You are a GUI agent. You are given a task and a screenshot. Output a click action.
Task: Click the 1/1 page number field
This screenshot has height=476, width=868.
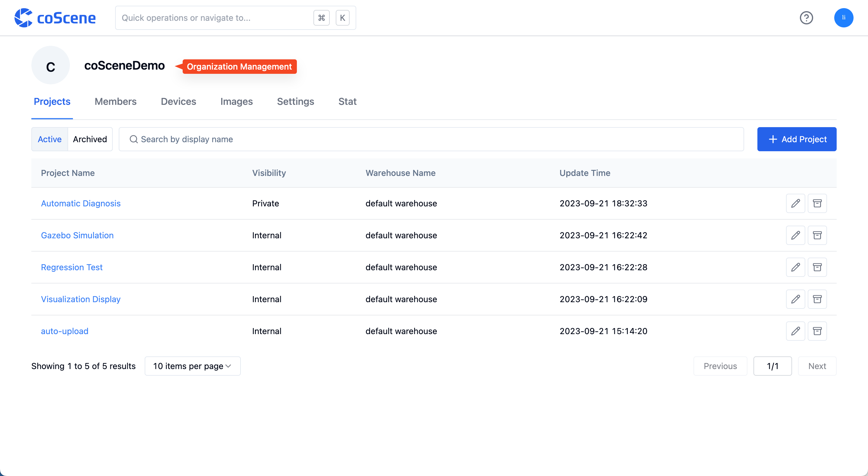(772, 366)
